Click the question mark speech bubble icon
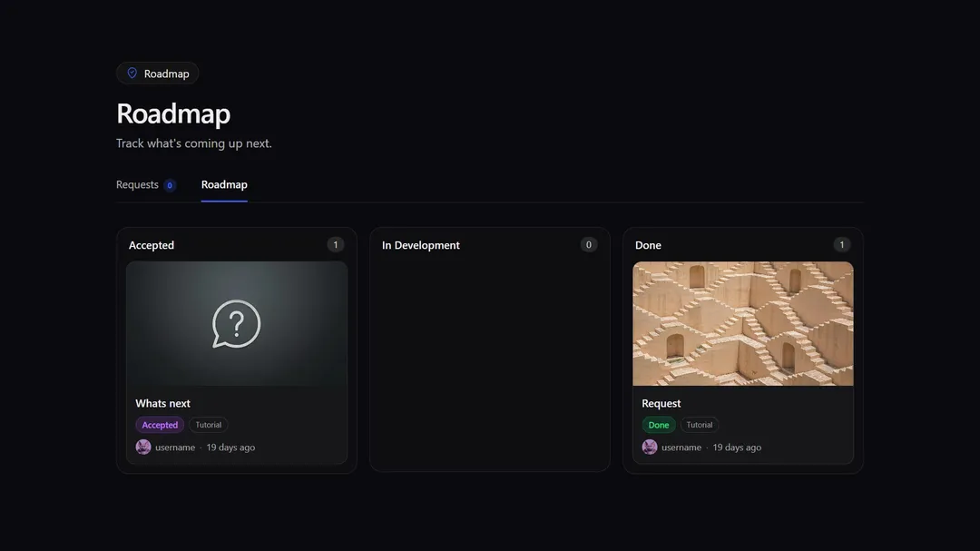 236,324
